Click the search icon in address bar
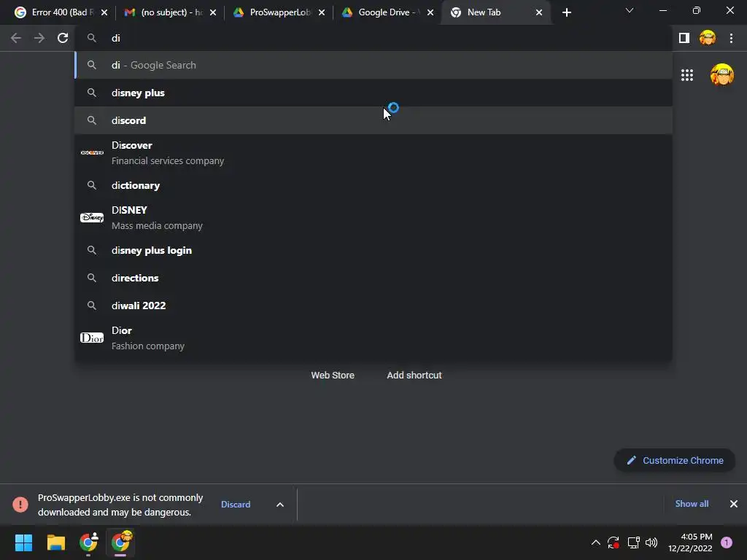This screenshot has height=560, width=747. pos(91,38)
